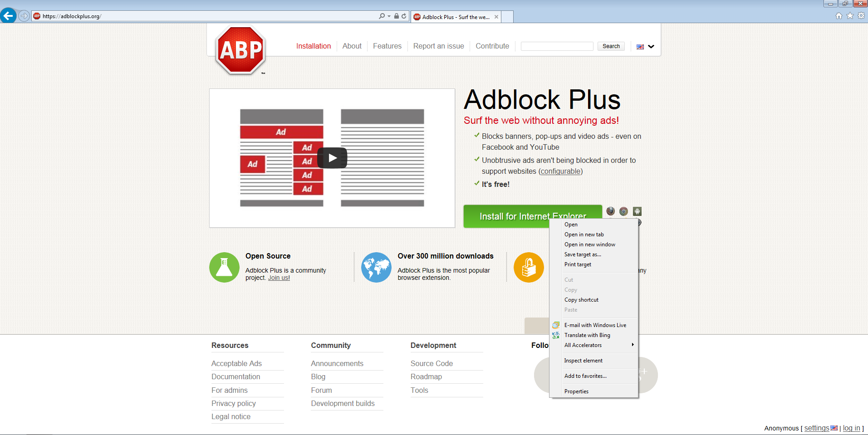This screenshot has height=435, width=868.
Task: Switch to the Adblock Plus tab
Action: click(x=456, y=17)
